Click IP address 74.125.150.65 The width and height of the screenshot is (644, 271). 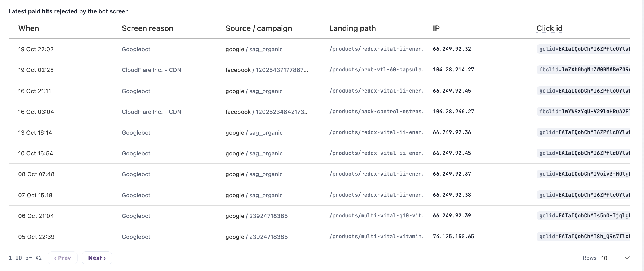tap(454, 237)
